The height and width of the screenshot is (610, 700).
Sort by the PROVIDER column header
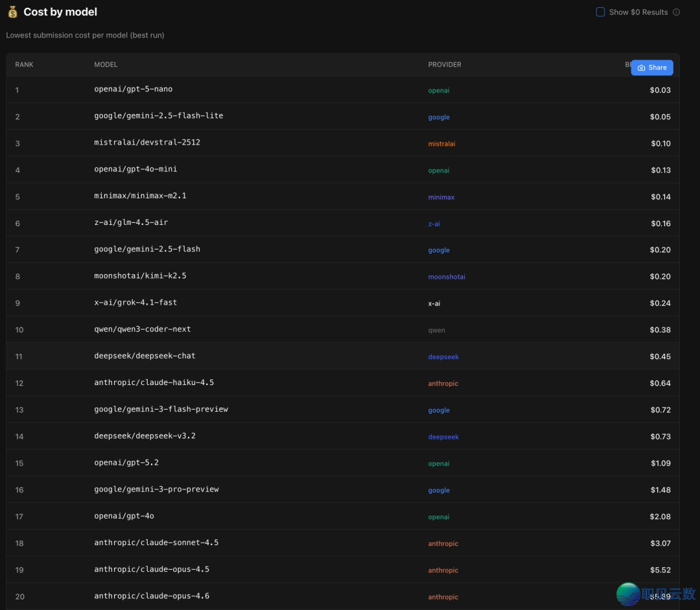445,65
